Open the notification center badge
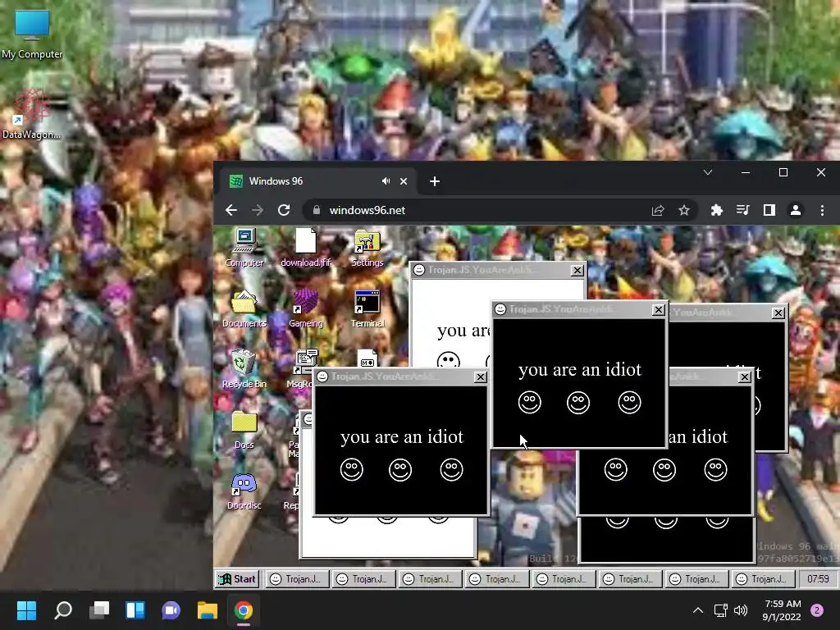Screen dimensions: 840x630 click(817, 610)
